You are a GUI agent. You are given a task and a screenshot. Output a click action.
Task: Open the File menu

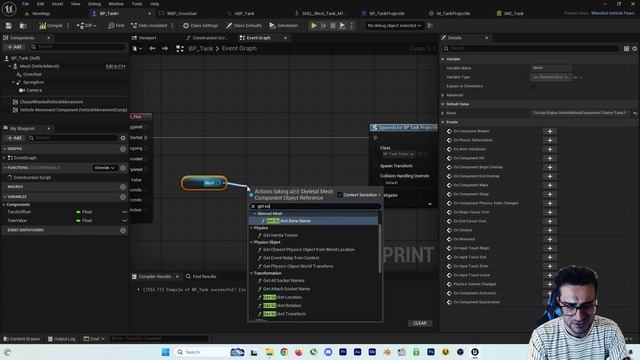(x=25, y=4)
